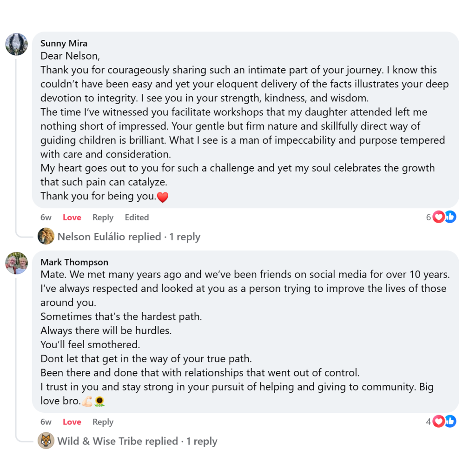Expand Wild & Wise Tribe's 1 reply
Screen dimensions: 476x476
137,441
